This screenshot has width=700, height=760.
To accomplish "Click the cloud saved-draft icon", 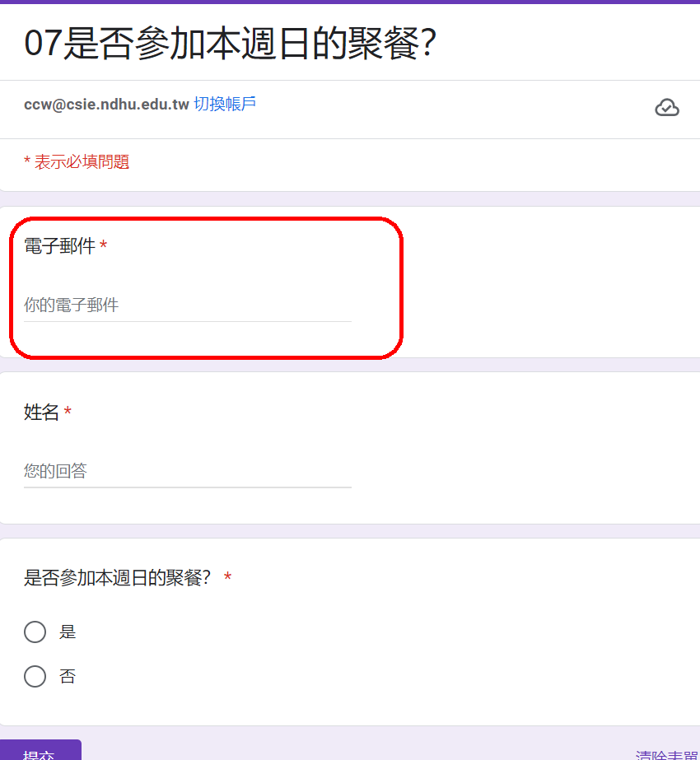I will coord(667,107).
